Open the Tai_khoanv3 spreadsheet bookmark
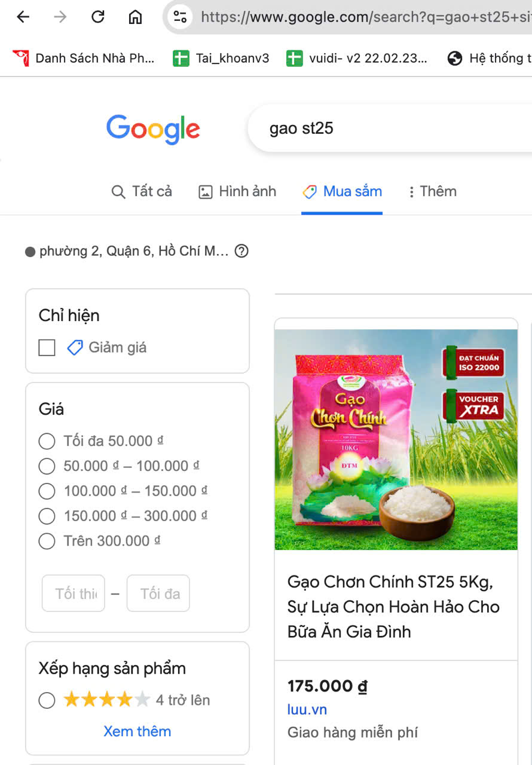Image resolution: width=532 pixels, height=765 pixels. [x=221, y=58]
